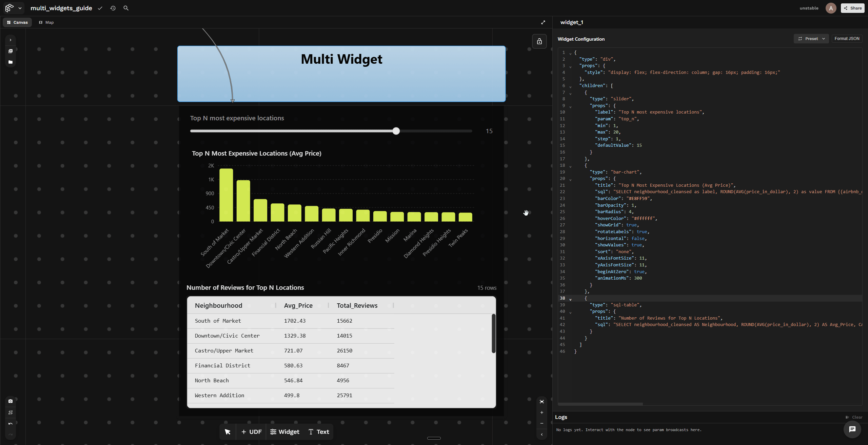Open the folder icon in the left sidebar
868x445 pixels.
11,62
